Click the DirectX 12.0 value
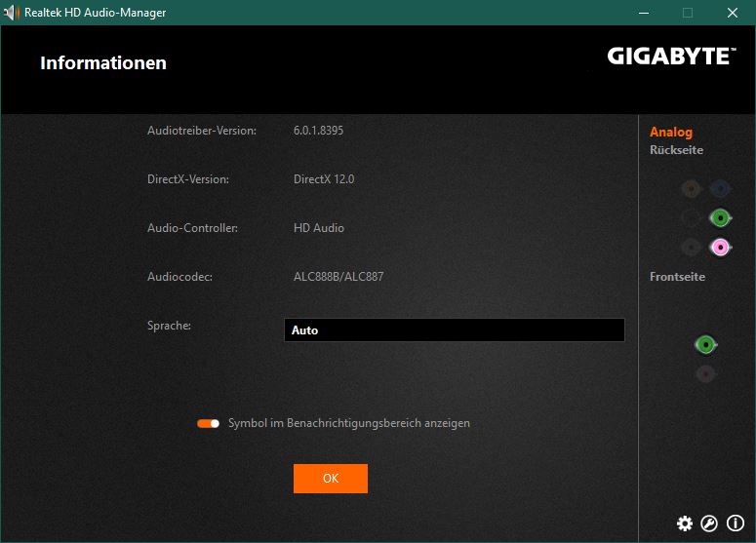 coord(324,179)
